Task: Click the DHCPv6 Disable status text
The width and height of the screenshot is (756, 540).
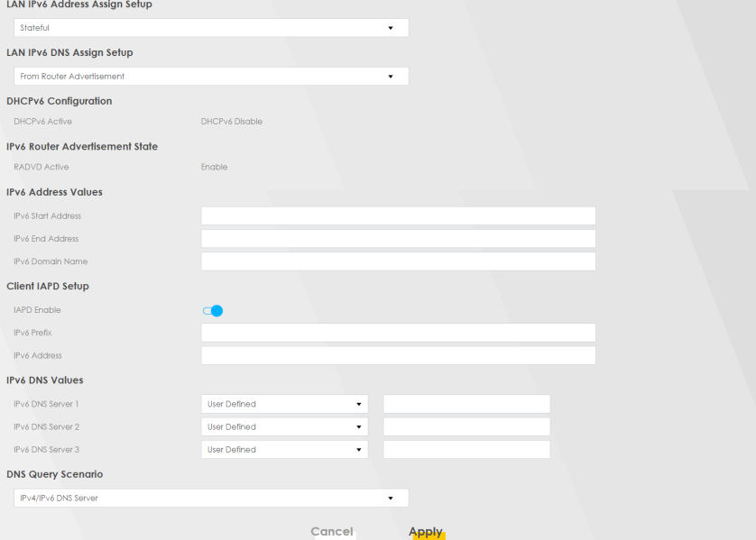Action: [x=232, y=122]
